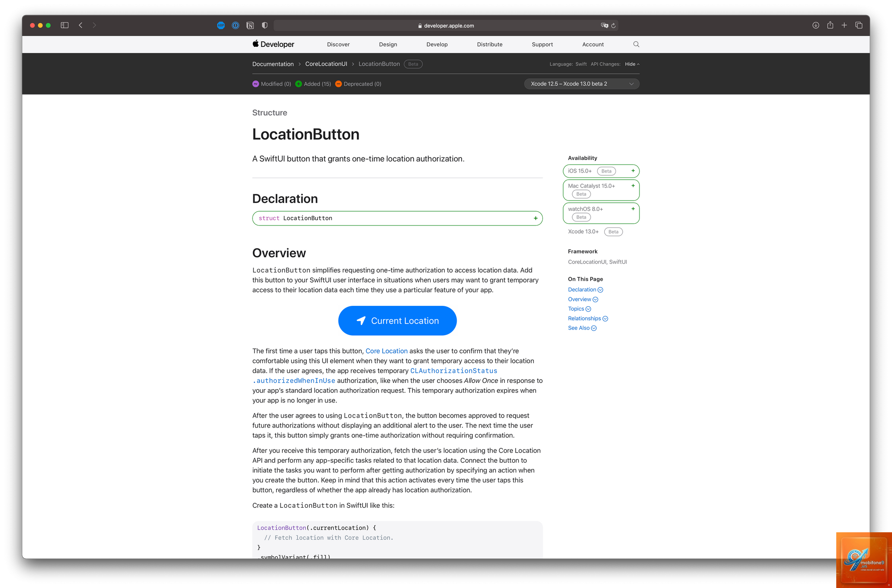This screenshot has height=588, width=892.
Task: Open the CLAuthorizationStatus link
Action: pos(454,371)
